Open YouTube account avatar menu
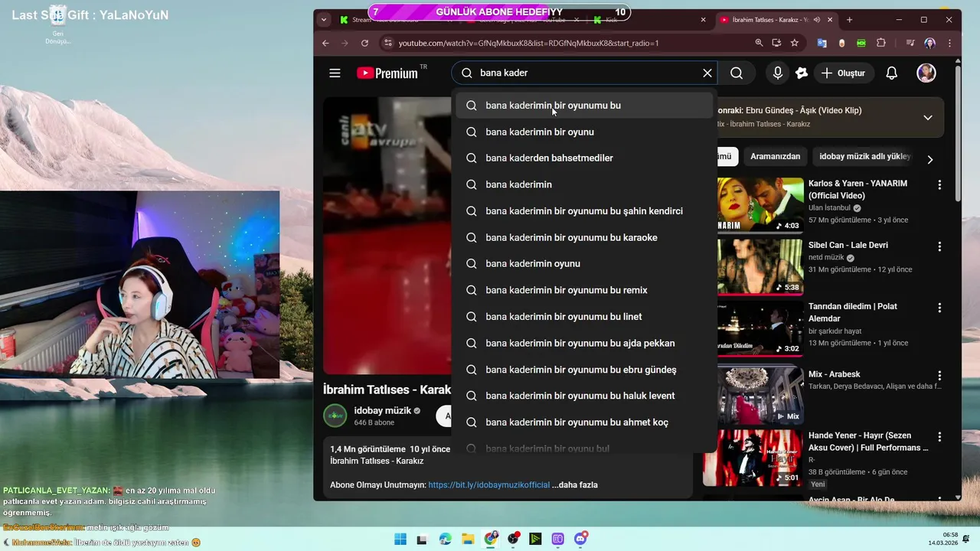 (926, 73)
